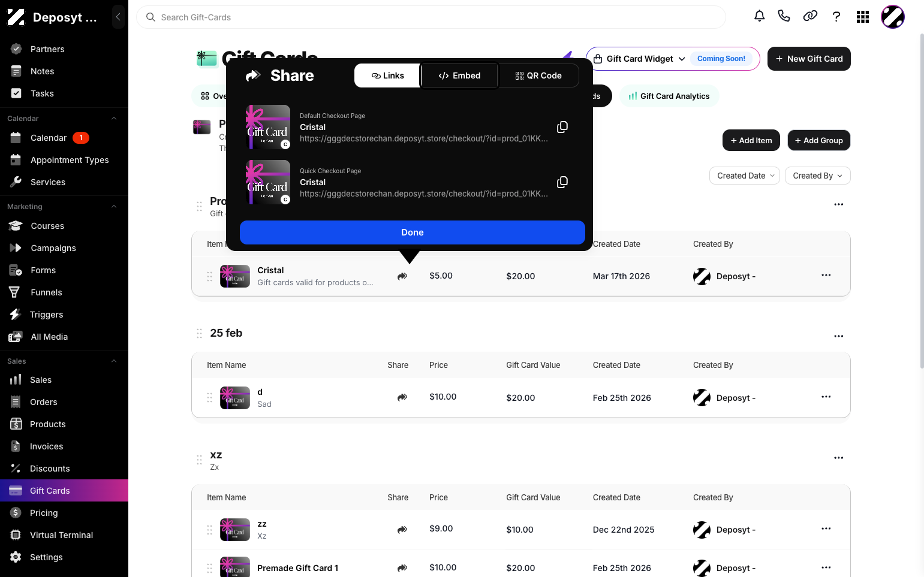The image size is (924, 577).
Task: Collapse the Marketing sidebar section
Action: click(x=114, y=207)
